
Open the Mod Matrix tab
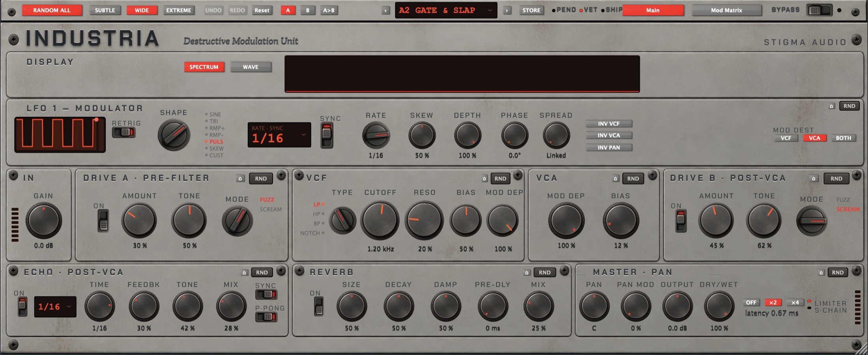[x=726, y=10]
